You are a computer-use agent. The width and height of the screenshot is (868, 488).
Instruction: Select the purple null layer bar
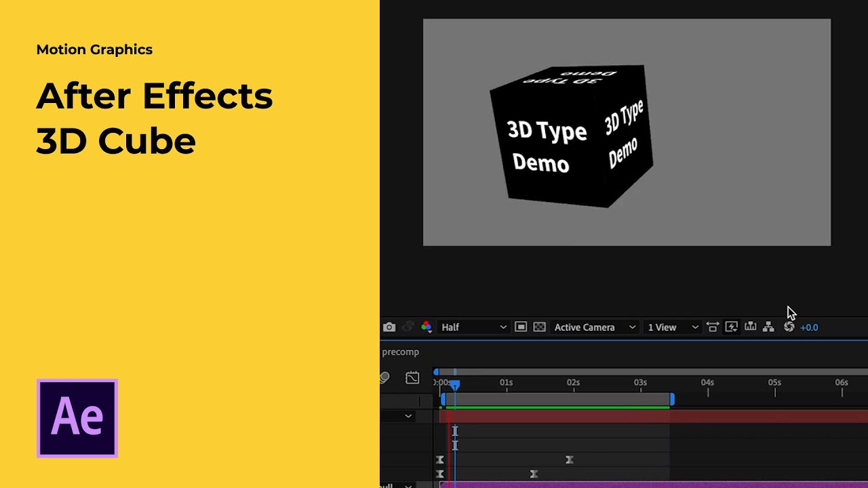(x=654, y=485)
